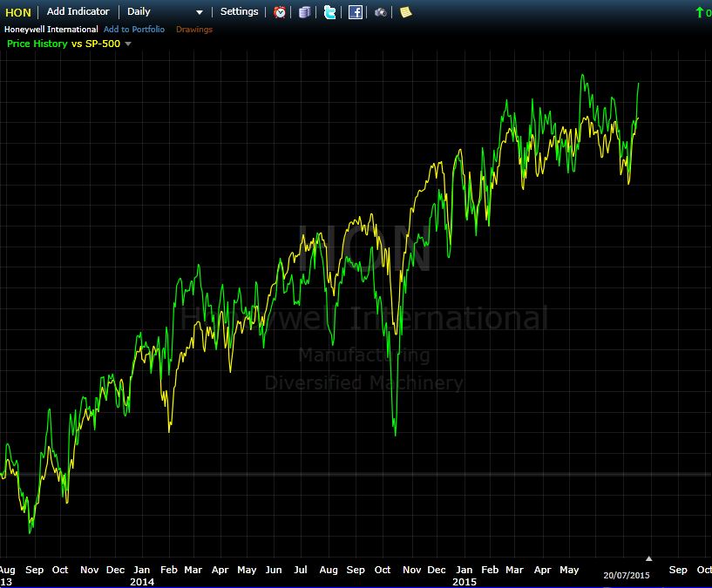Viewport: 712px width, 588px height.
Task: Click the Drawings link
Action: click(193, 30)
